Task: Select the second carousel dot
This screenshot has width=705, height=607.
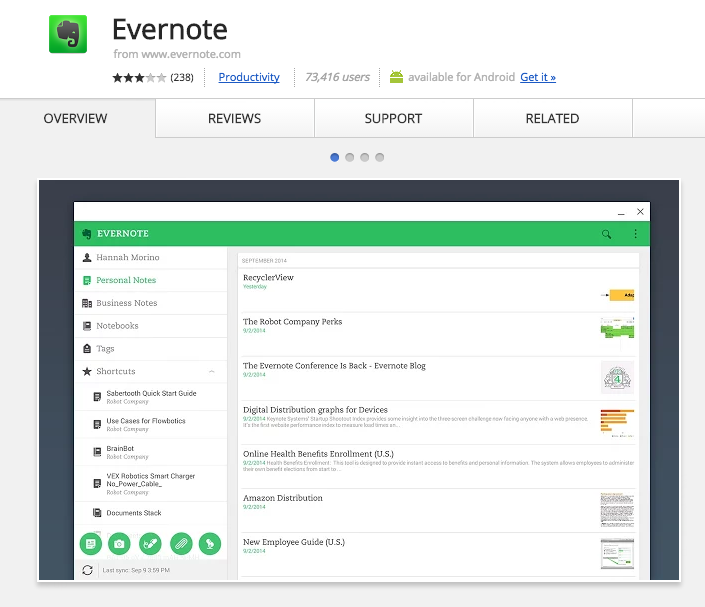Action: coord(349,157)
